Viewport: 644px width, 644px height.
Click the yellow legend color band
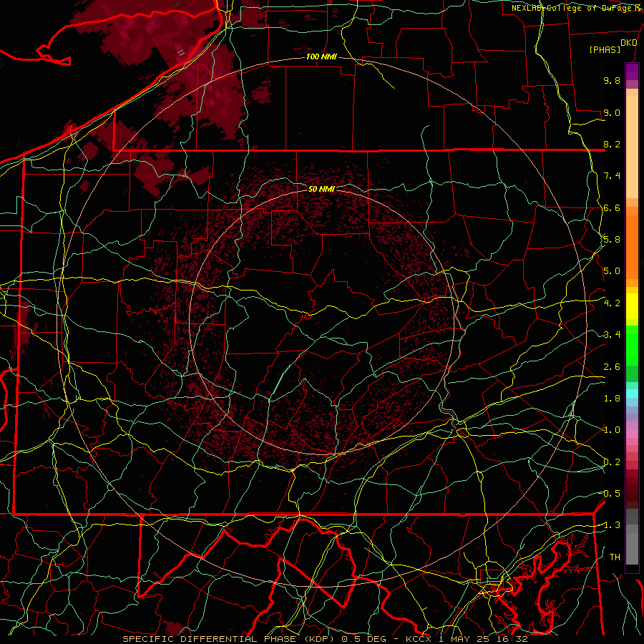632,306
